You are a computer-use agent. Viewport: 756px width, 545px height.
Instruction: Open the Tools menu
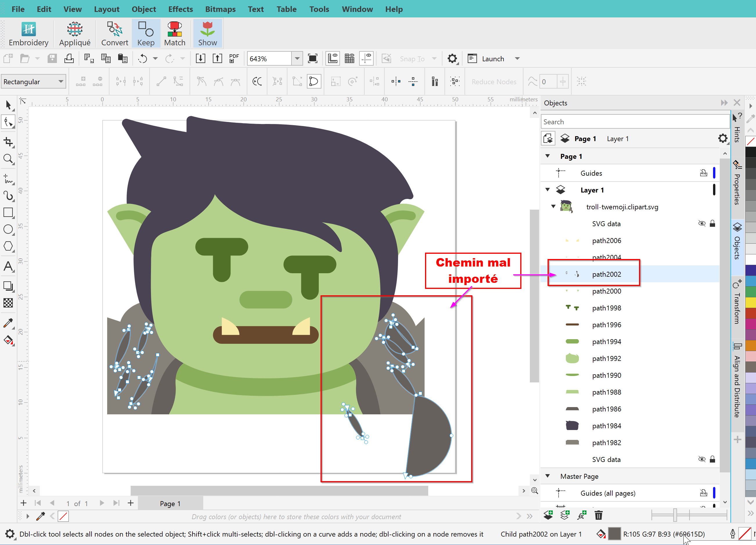click(x=319, y=9)
